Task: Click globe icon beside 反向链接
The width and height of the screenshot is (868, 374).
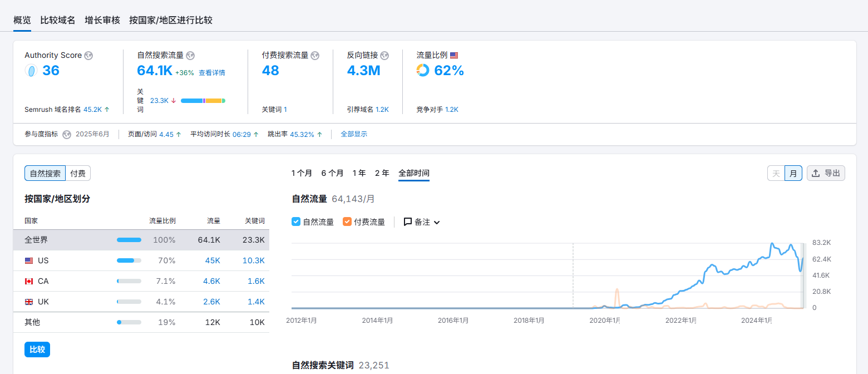Action: pos(384,56)
